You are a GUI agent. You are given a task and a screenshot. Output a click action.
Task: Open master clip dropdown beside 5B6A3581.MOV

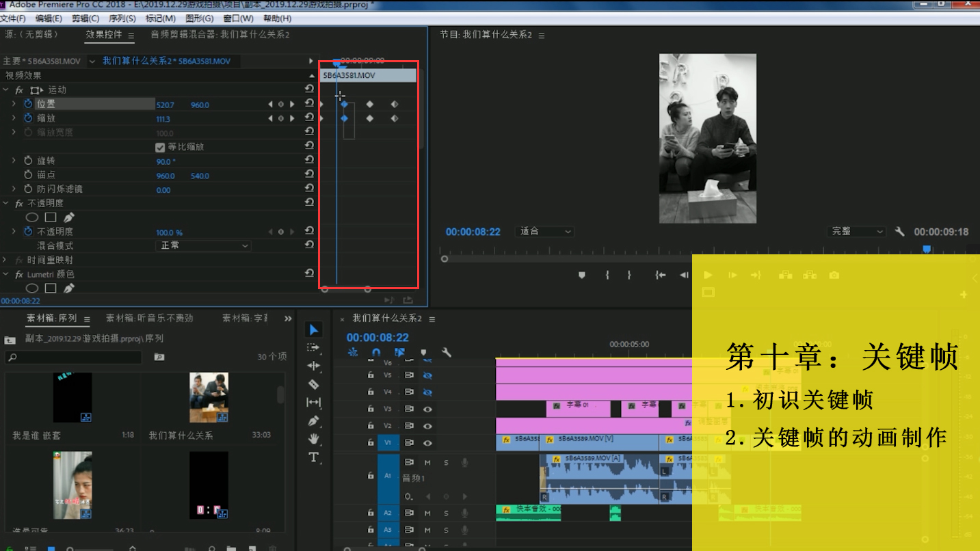pyautogui.click(x=92, y=62)
